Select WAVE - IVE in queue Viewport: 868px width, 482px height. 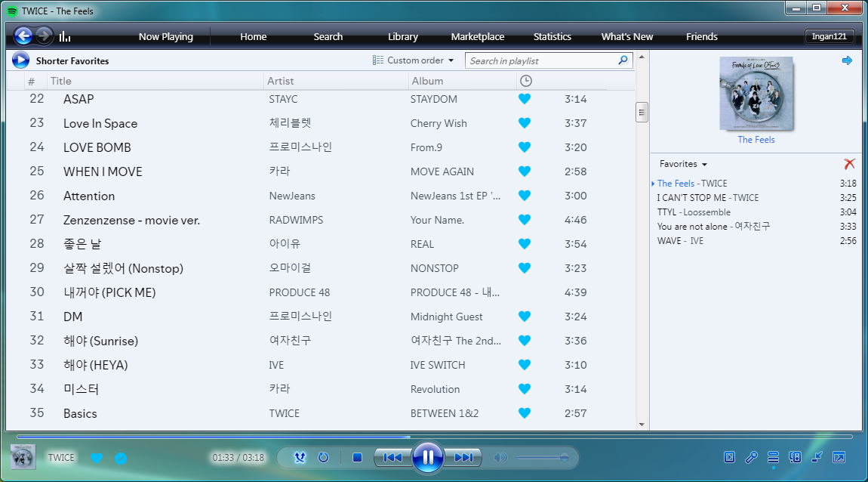756,241
